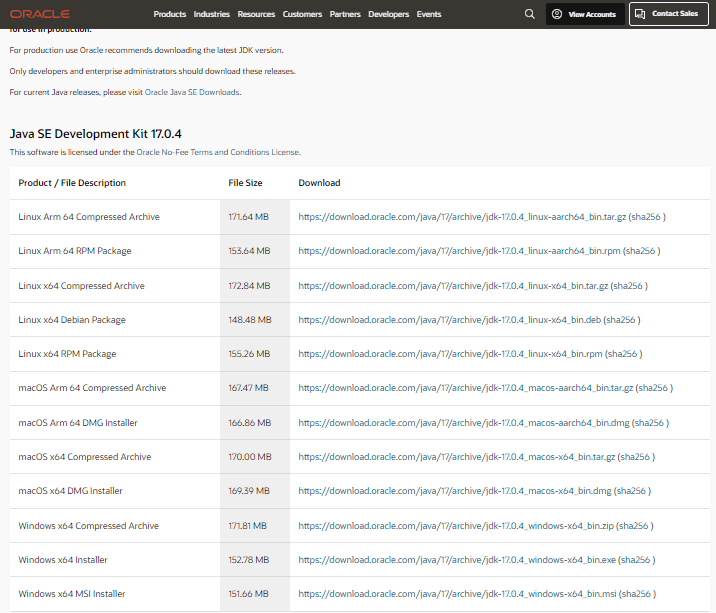Follow the Oracle Java SE Downloads link
Viewport: 716px width, 613px height.
(x=192, y=92)
